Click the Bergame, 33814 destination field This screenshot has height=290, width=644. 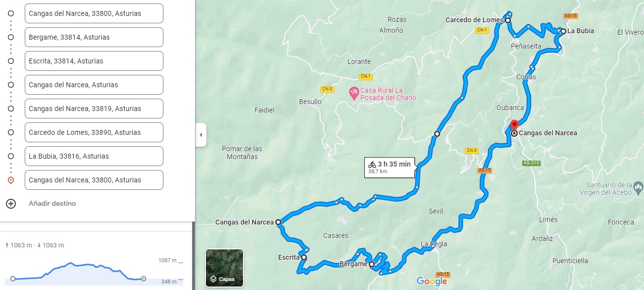pos(94,37)
